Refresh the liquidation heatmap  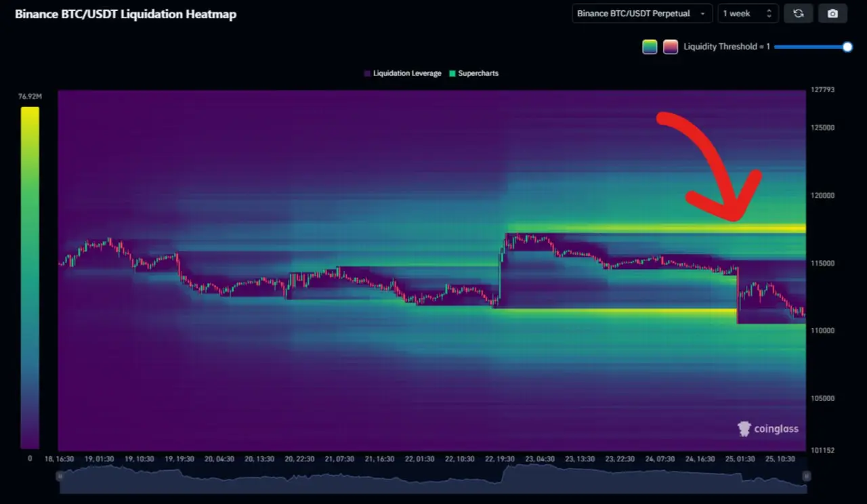pyautogui.click(x=799, y=14)
